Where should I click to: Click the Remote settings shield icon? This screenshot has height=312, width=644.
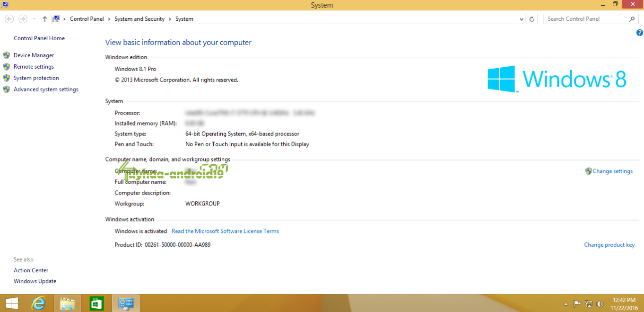(x=7, y=67)
